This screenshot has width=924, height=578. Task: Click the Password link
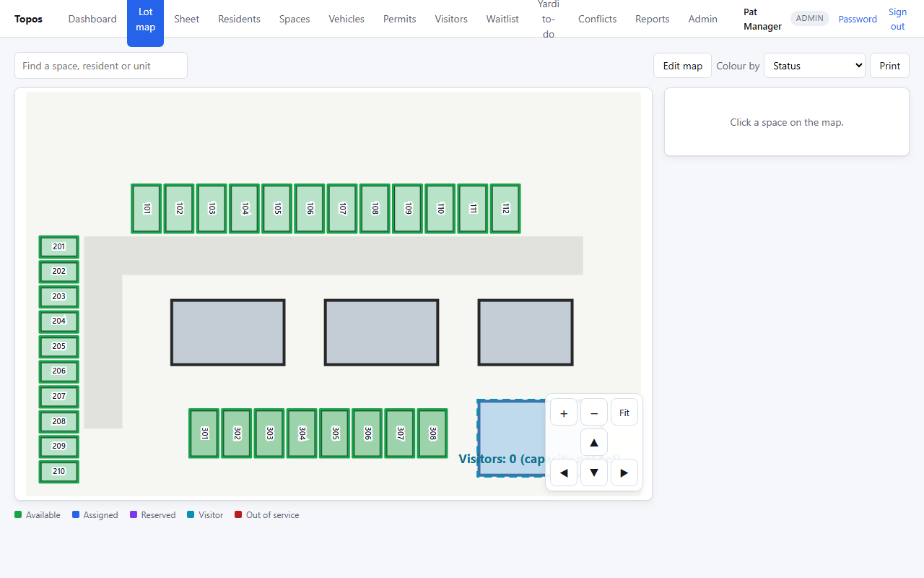point(858,20)
